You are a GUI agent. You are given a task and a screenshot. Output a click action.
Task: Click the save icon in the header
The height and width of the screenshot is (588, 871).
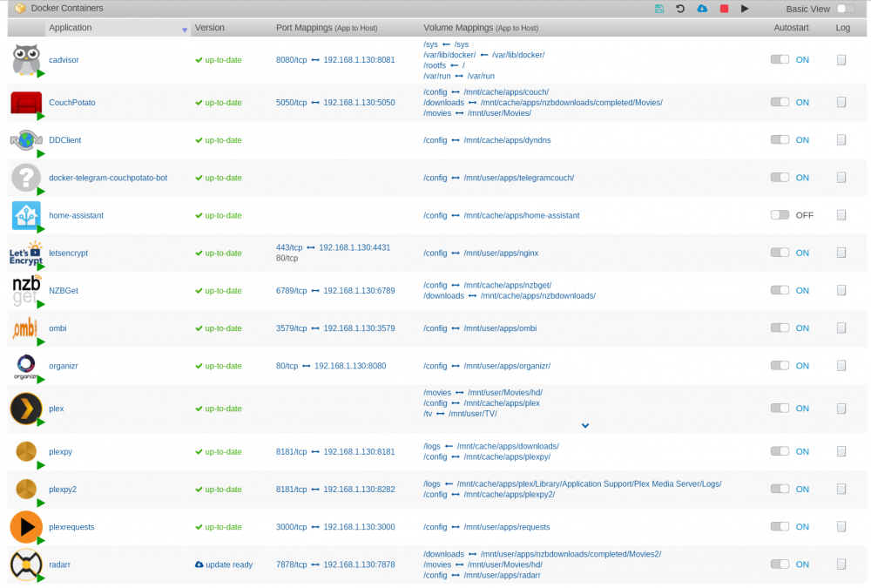pyautogui.click(x=658, y=9)
